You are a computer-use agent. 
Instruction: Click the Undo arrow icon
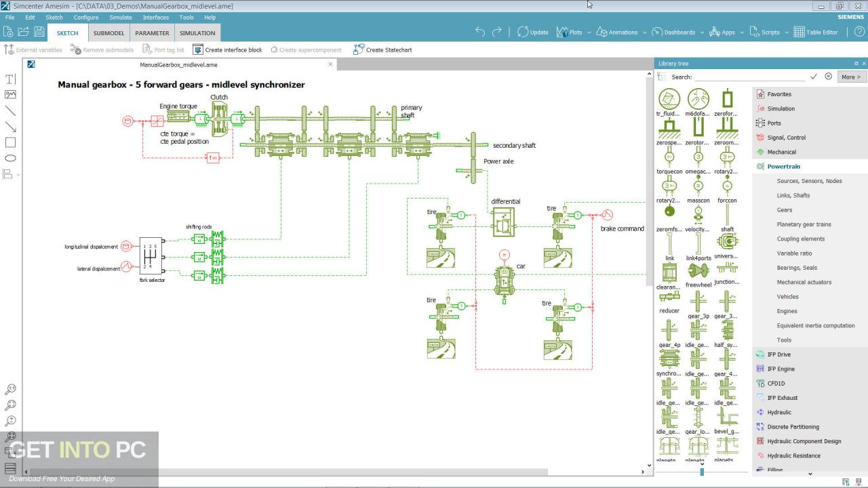click(480, 32)
